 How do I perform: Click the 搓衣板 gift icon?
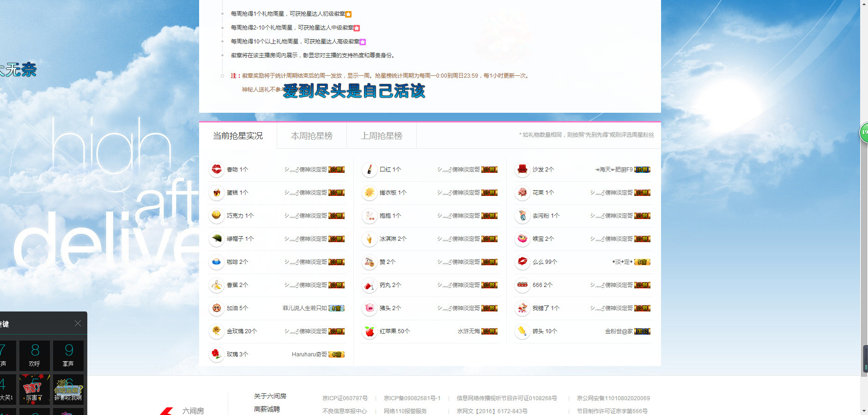point(369,193)
